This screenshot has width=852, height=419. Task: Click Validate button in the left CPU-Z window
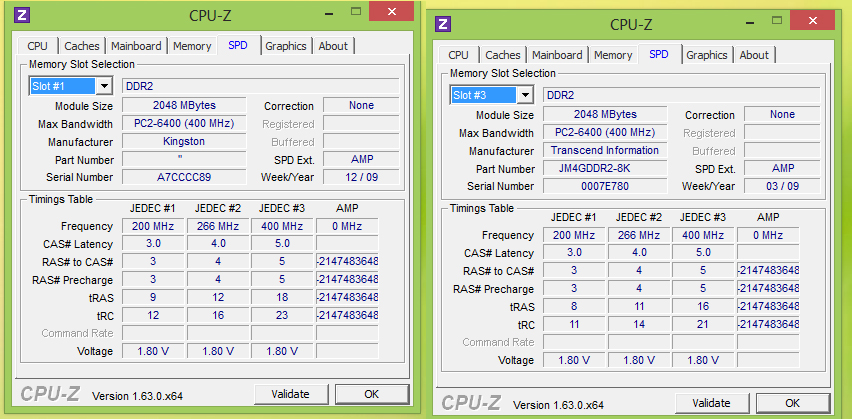pyautogui.click(x=291, y=394)
